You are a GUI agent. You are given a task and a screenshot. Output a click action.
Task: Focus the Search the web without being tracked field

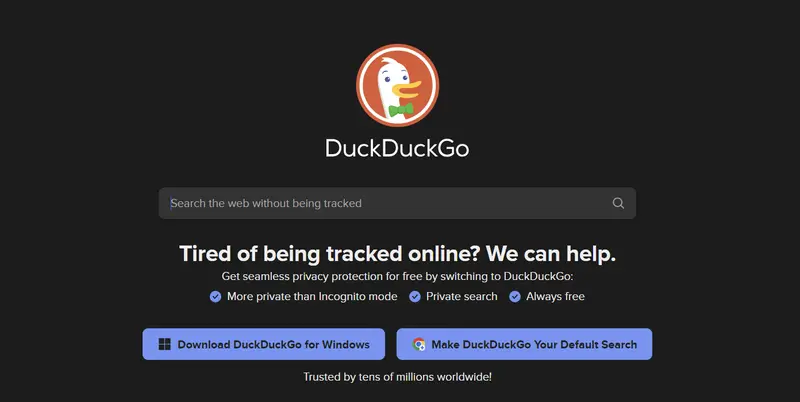pyautogui.click(x=397, y=203)
